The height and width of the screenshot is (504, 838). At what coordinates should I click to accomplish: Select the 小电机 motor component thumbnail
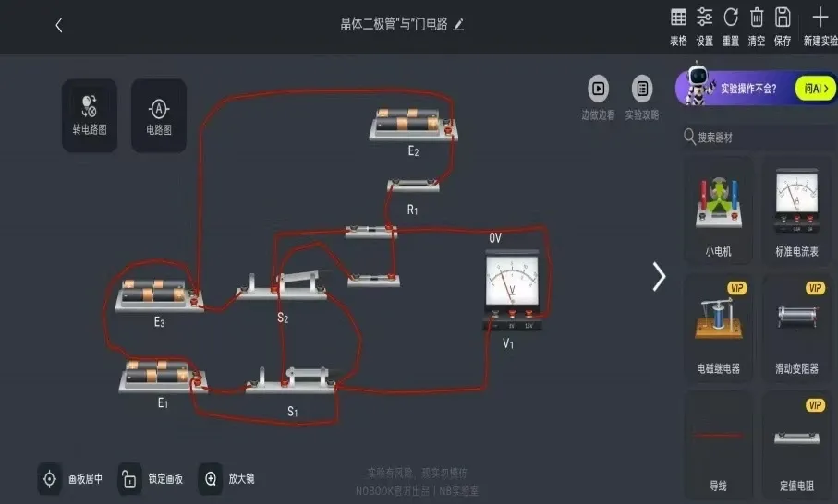point(718,210)
